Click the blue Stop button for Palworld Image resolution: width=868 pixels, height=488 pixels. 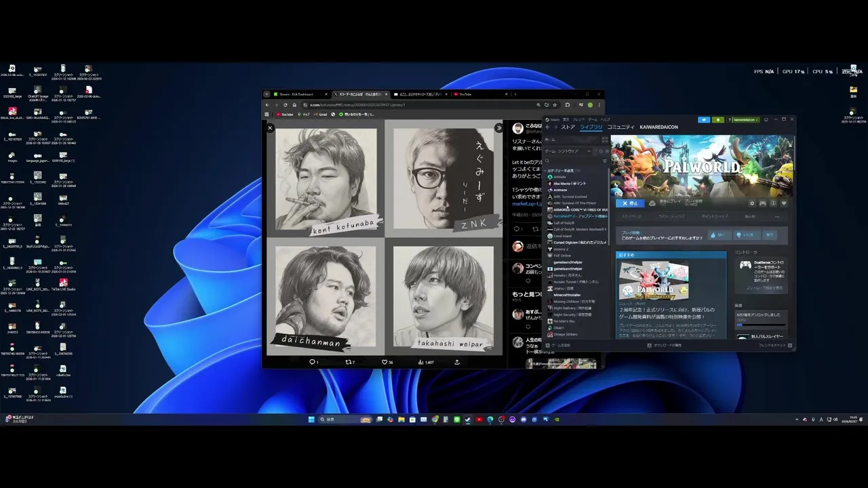point(630,203)
